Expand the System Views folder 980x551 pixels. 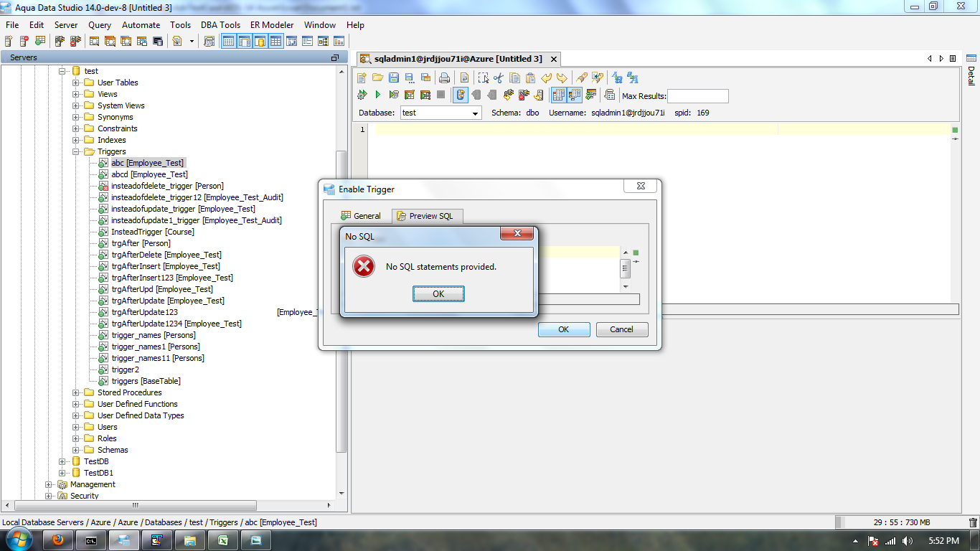(x=76, y=105)
